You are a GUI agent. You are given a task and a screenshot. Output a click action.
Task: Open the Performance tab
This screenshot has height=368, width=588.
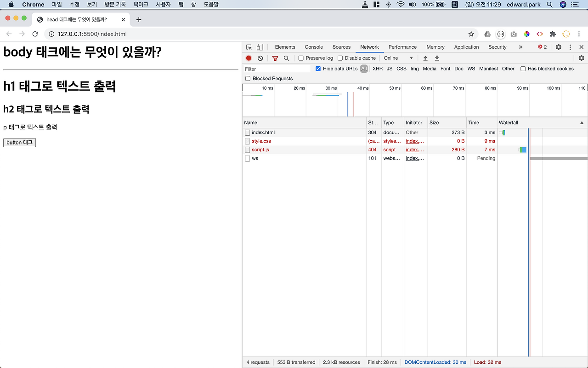tap(402, 47)
